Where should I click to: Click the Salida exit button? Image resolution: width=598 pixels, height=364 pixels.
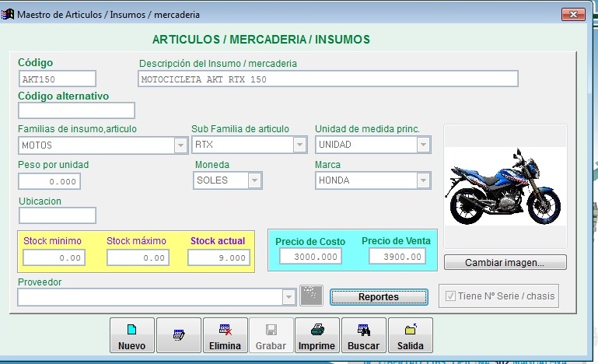(410, 336)
